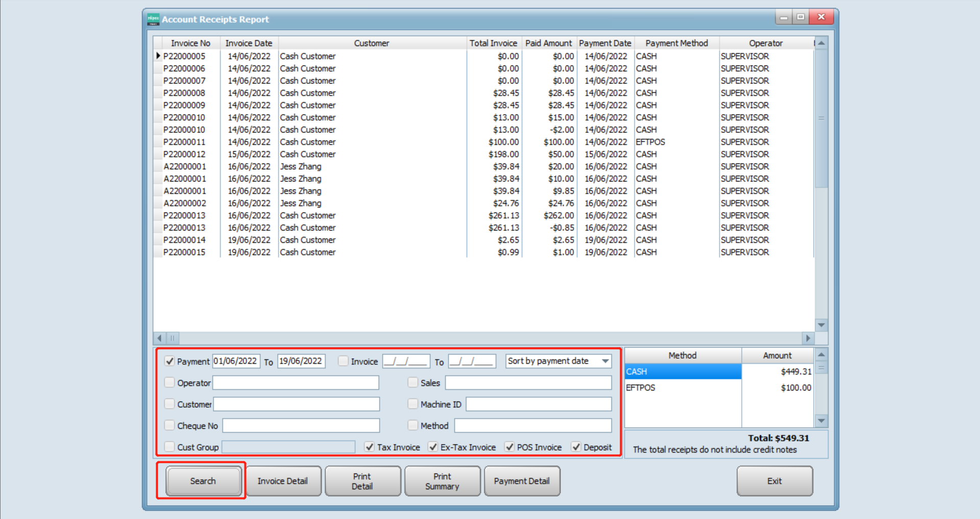This screenshot has width=980, height=519.
Task: Enable the Invoice date checkbox
Action: pyautogui.click(x=343, y=361)
